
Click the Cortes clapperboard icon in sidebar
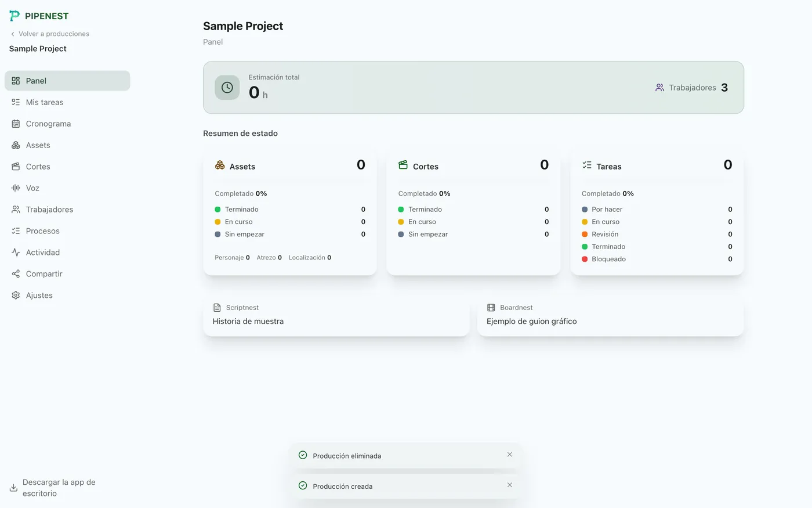pyautogui.click(x=16, y=167)
